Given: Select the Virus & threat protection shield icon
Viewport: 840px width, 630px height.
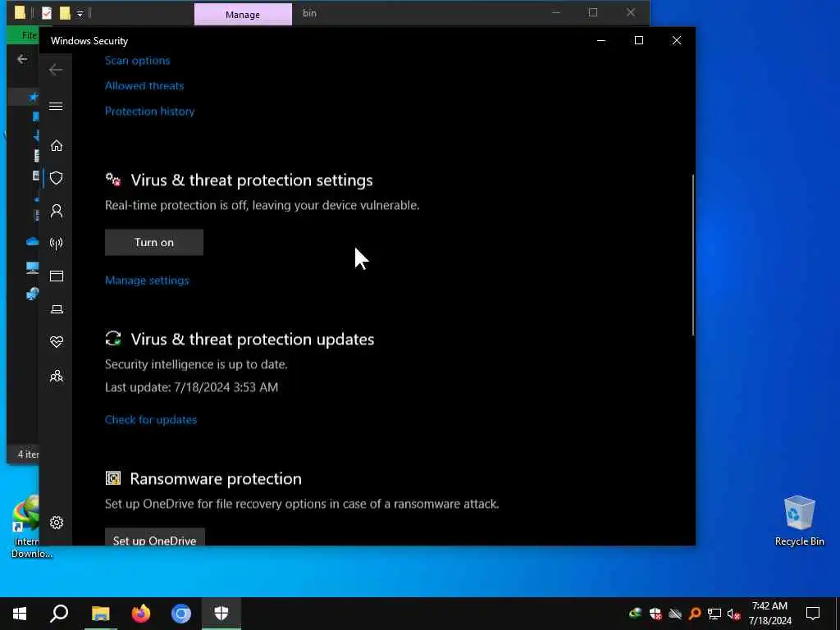Looking at the screenshot, I should (57, 178).
